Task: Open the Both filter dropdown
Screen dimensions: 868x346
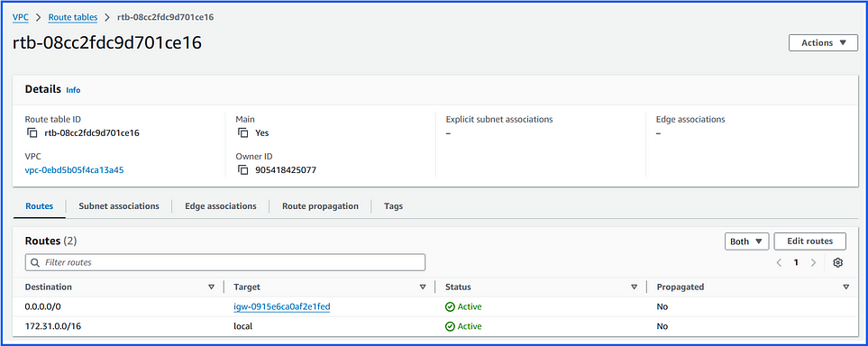Action: click(746, 241)
